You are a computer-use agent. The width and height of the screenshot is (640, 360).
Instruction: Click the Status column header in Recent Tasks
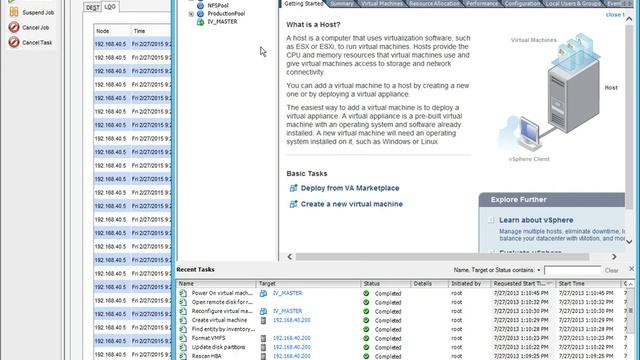click(386, 283)
